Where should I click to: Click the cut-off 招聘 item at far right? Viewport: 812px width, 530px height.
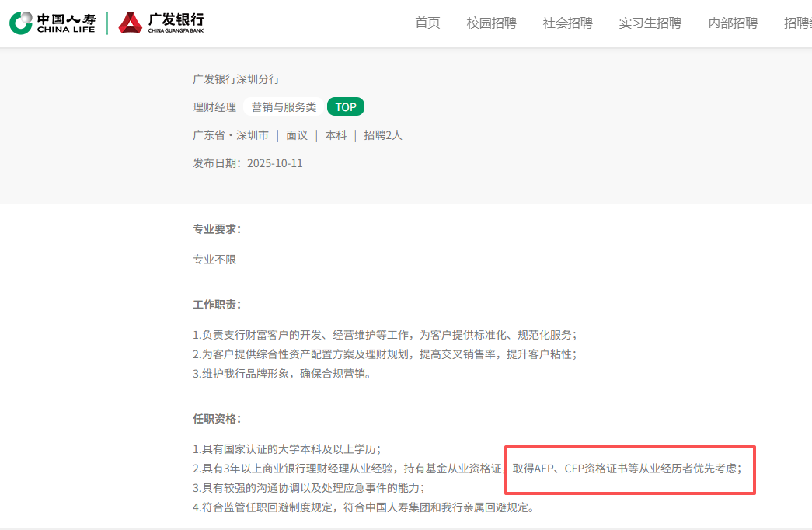(798, 23)
